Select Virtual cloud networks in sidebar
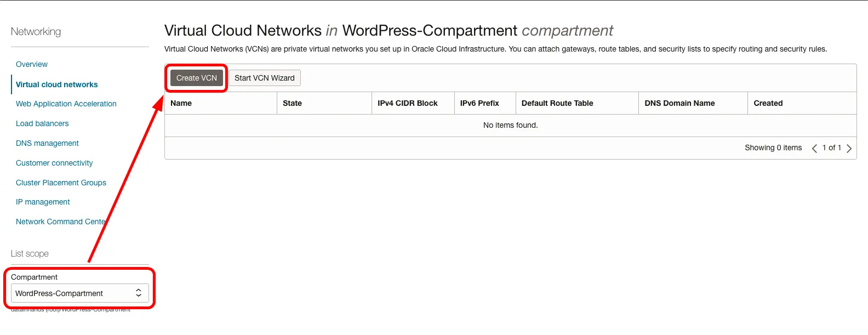This screenshot has width=868, height=335. coord(57,84)
